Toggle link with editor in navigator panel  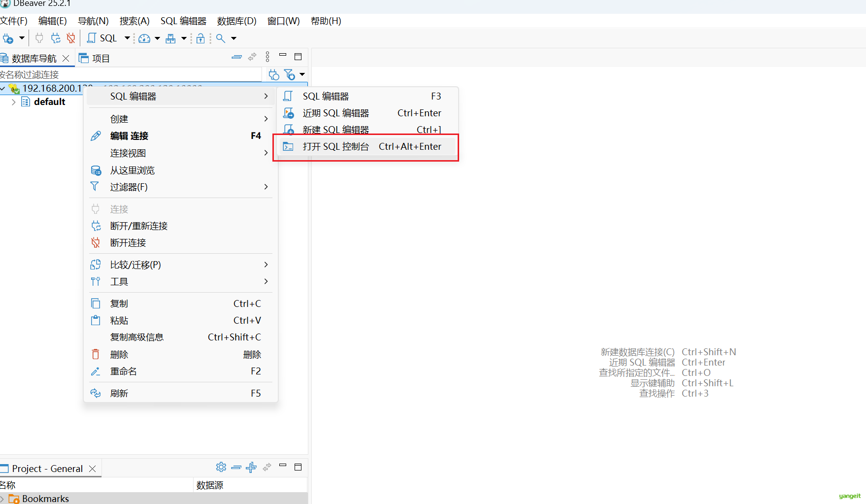(x=252, y=57)
